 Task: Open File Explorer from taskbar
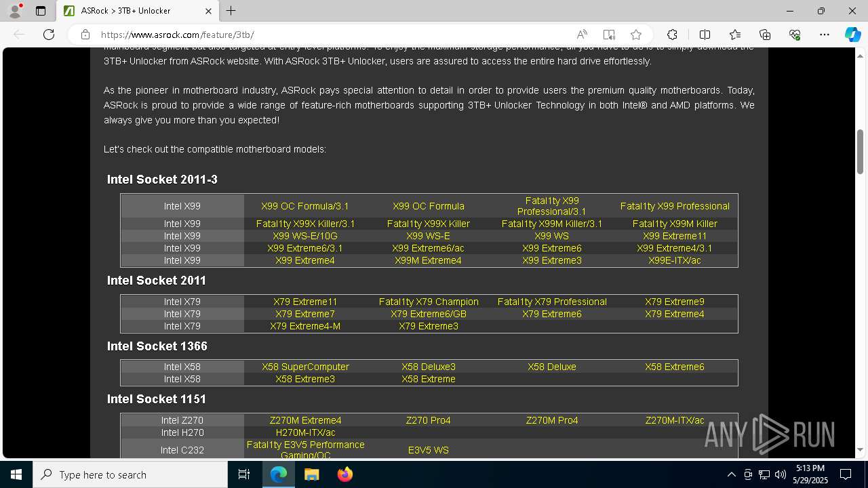311,474
